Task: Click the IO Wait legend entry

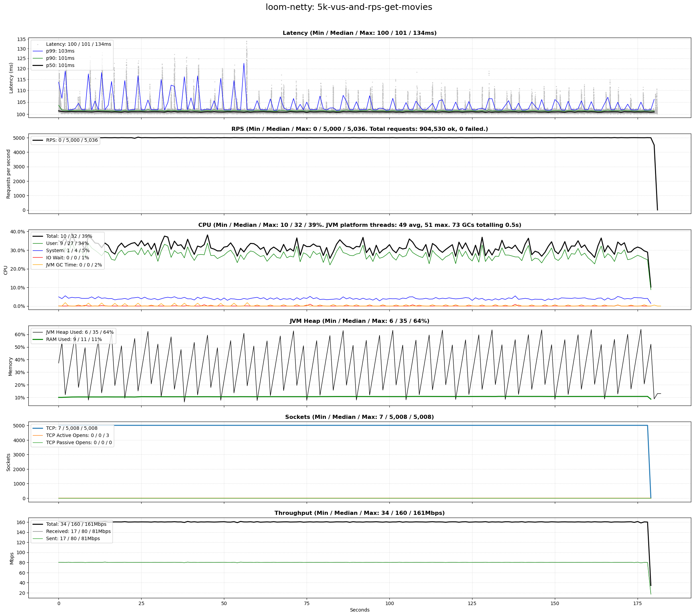Action: coord(67,258)
